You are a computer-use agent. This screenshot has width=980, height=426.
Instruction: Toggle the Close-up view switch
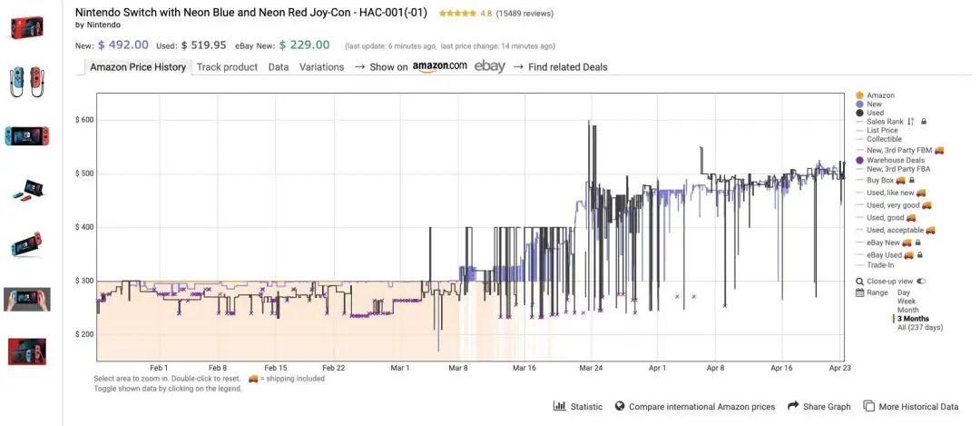tap(921, 282)
